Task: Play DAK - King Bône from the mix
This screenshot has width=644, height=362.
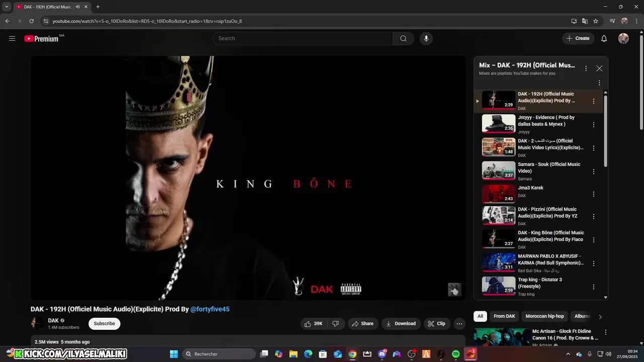Action: 538,240
